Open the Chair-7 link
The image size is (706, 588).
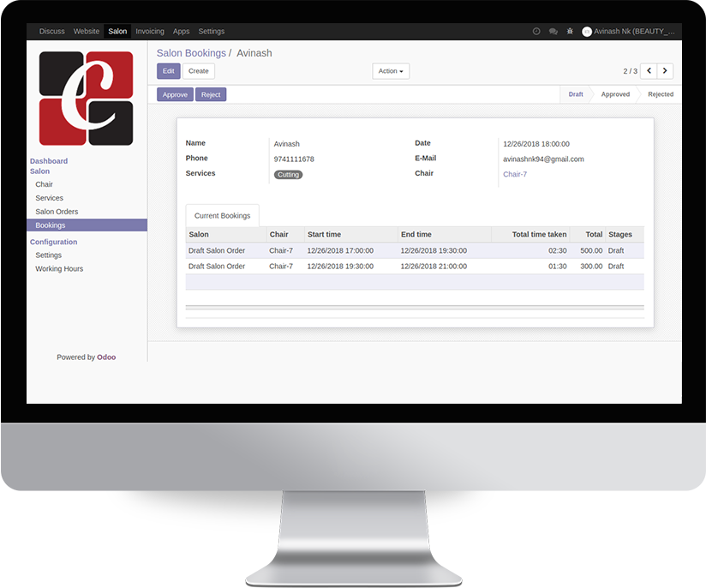[515, 174]
